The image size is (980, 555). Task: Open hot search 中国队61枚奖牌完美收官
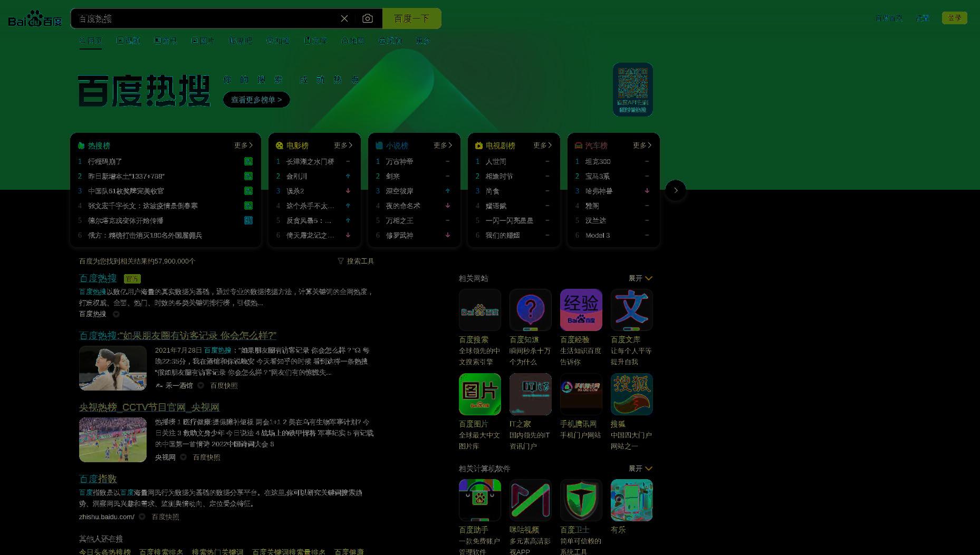tap(126, 191)
